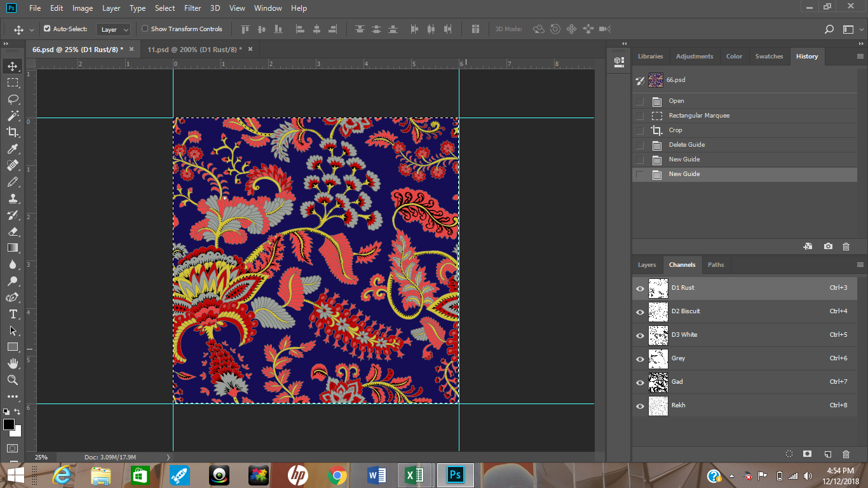Create new snapshot in History panel
This screenshot has height=488, width=868.
pyautogui.click(x=828, y=247)
